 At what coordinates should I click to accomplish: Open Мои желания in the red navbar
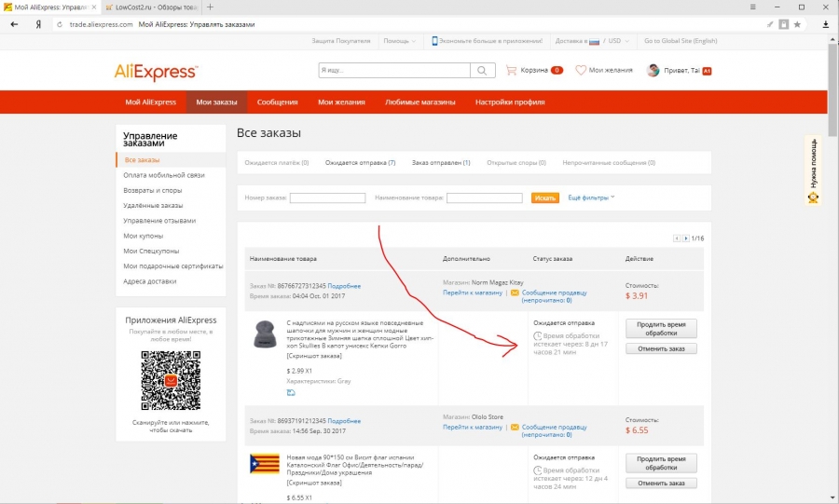(341, 102)
